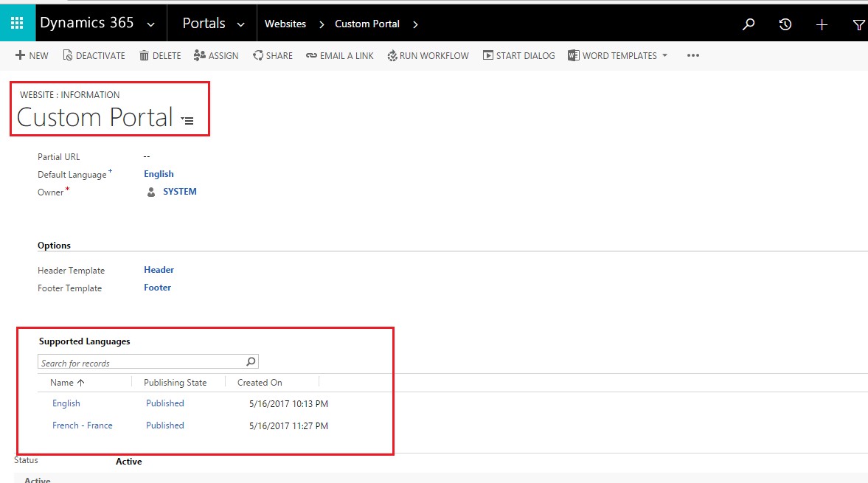Viewport: 868px width, 483px height.
Task: Assign the record to another user
Action: [215, 55]
